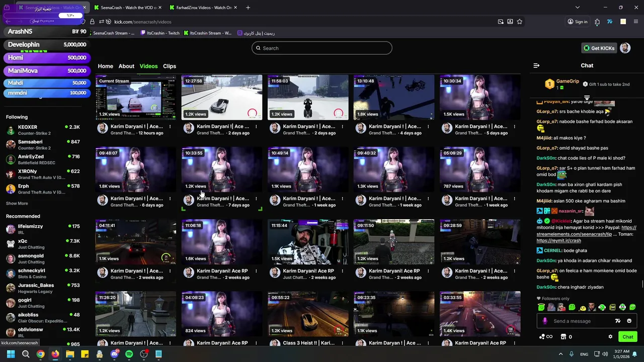Click the 7TV icon in message box
The width and height of the screenshot is (644, 362).
pos(618,321)
